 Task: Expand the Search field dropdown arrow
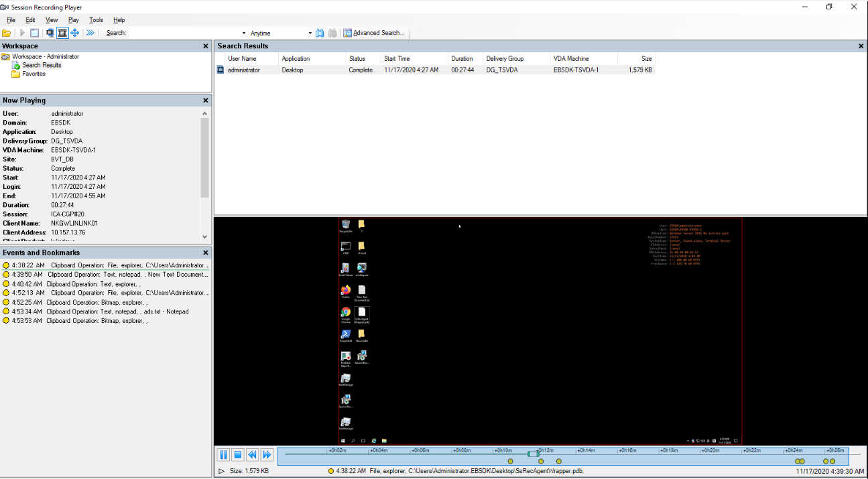click(243, 33)
